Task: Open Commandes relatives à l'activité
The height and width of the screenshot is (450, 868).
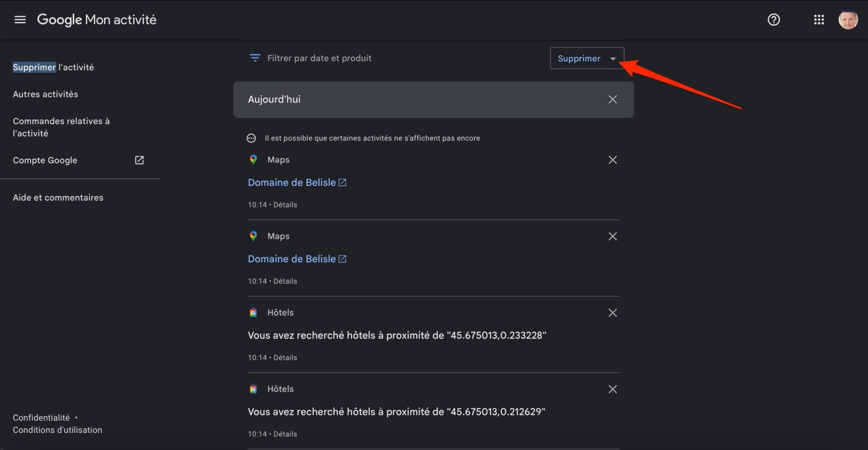Action: click(x=61, y=127)
